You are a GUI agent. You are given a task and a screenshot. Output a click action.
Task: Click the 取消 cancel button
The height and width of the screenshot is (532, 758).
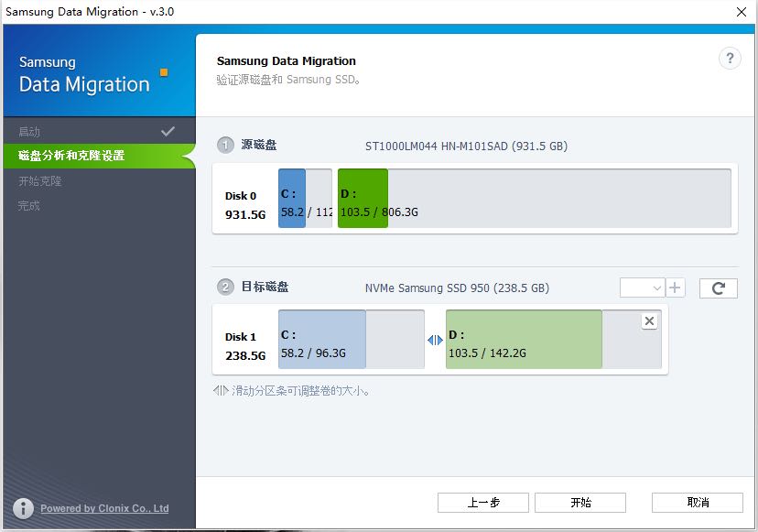697,503
